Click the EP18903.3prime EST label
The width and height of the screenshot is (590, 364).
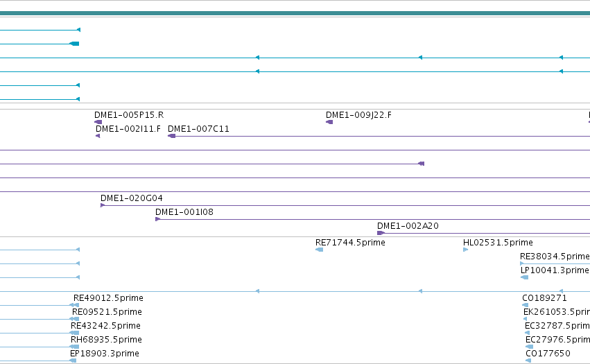[105, 354]
